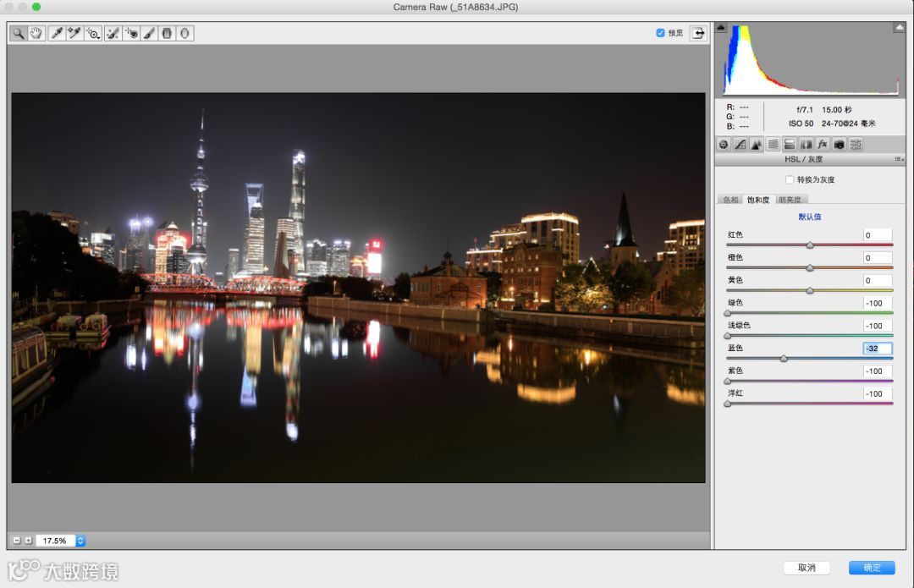
Task: Select the Adjustment Brush tool
Action: point(149,33)
